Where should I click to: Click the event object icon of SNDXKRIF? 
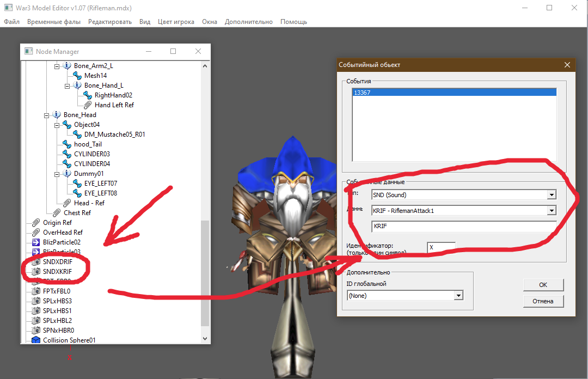pyautogui.click(x=36, y=271)
